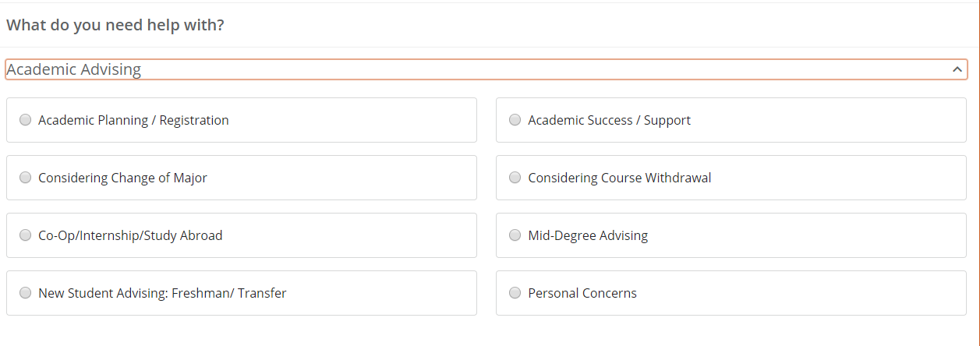The width and height of the screenshot is (980, 346).
Task: Click the 'Academic Success / Support' label
Action: point(609,120)
